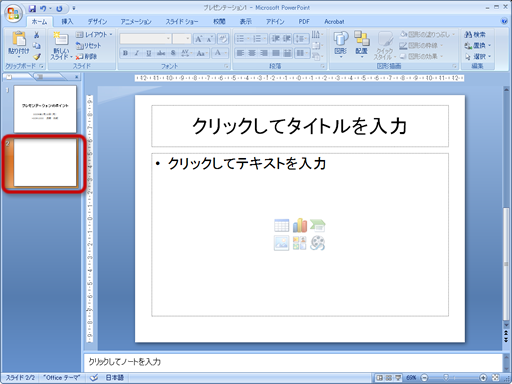Cut the selection with the scissors icon
Viewport: 512px width, 384px height.
point(37,35)
